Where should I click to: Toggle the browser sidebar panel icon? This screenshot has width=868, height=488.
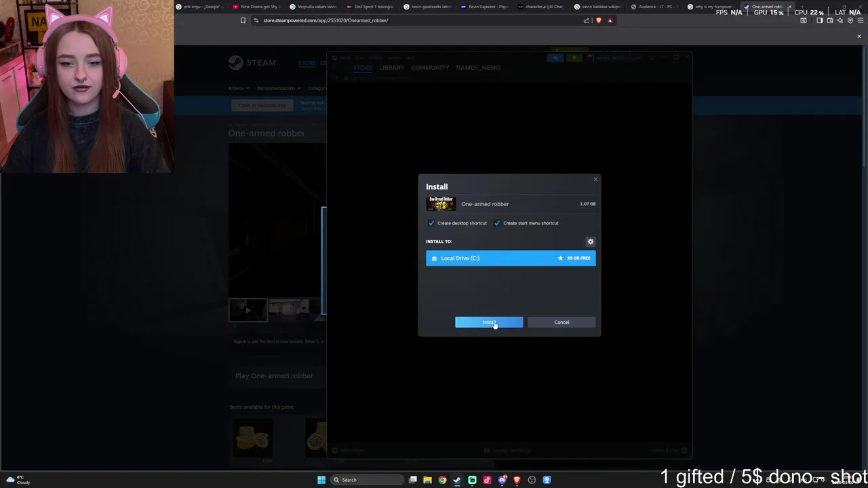point(819,20)
